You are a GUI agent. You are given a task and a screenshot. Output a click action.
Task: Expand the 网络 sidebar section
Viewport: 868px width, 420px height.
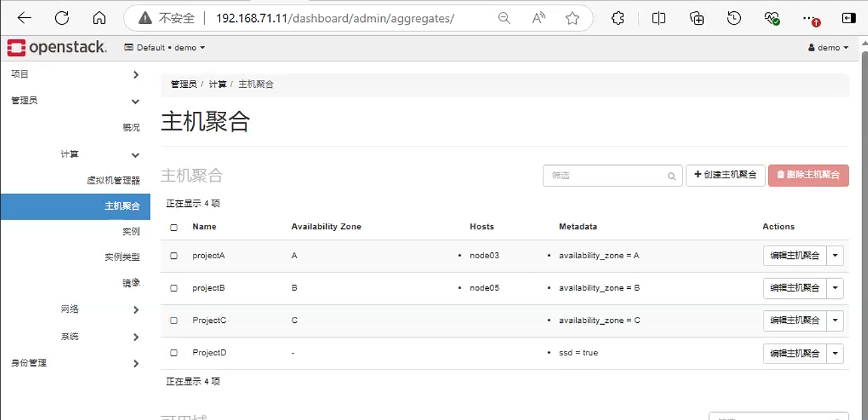[100, 310]
